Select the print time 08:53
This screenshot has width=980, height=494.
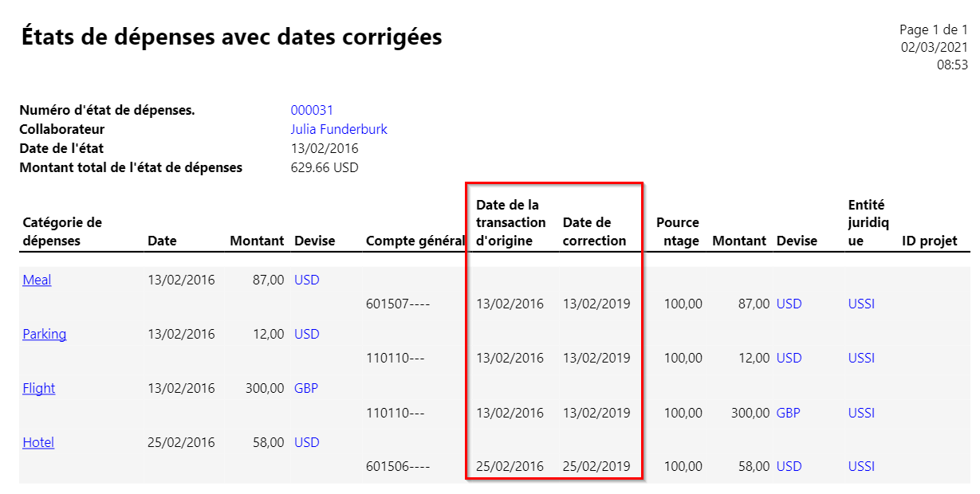pyautogui.click(x=952, y=65)
